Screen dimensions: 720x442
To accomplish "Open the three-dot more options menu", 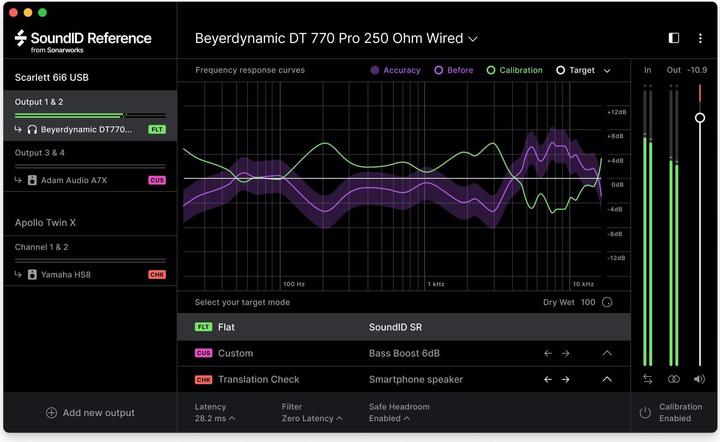I will pos(700,39).
